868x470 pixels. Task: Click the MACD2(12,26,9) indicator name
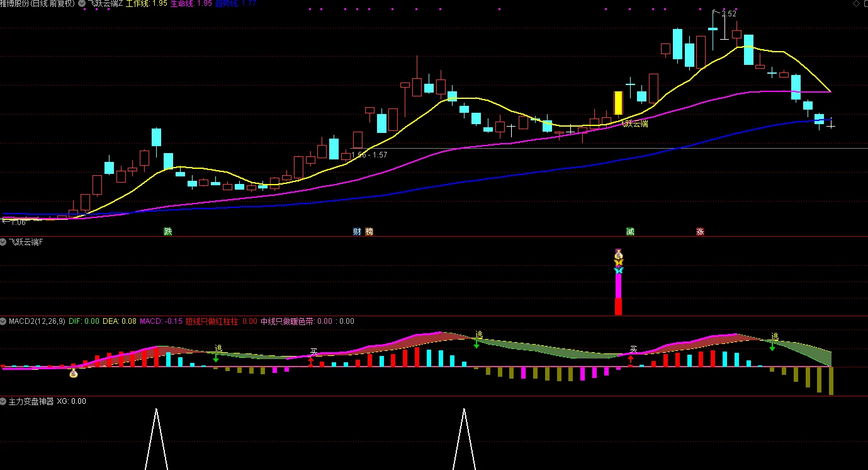tap(37, 321)
